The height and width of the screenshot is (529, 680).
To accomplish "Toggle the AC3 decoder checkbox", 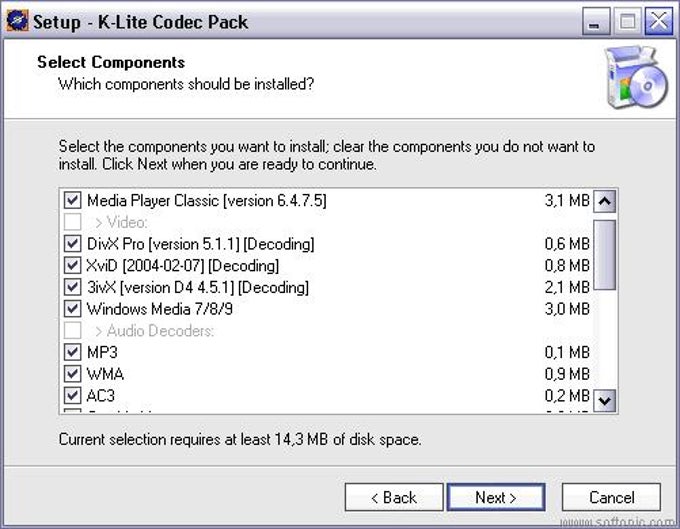I will [72, 396].
